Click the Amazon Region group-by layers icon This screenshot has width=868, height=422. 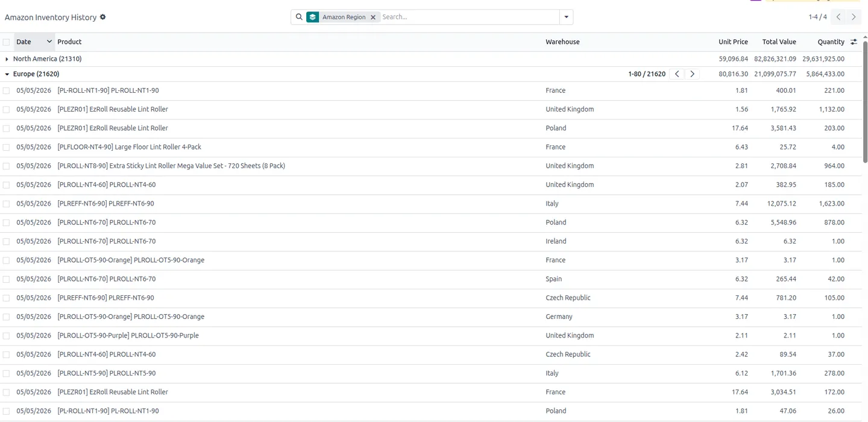click(312, 17)
